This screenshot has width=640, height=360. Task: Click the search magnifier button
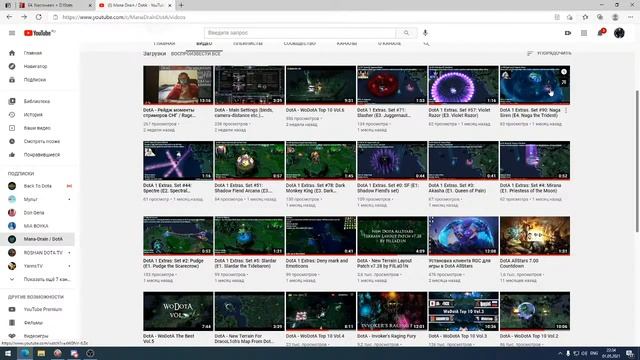(406, 33)
